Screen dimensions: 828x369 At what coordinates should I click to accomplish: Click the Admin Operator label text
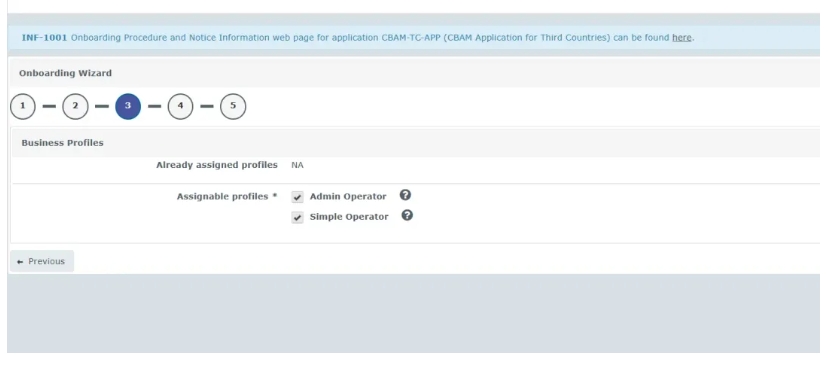[x=348, y=196]
